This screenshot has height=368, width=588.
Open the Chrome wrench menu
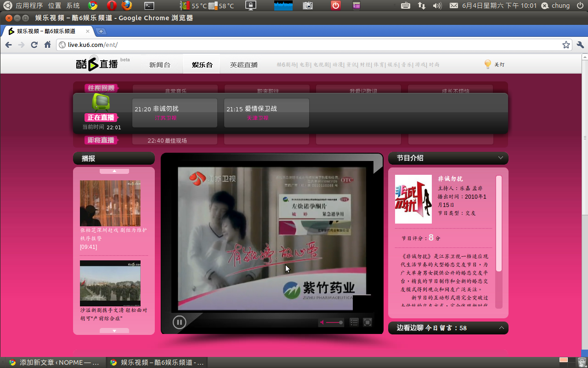point(580,45)
